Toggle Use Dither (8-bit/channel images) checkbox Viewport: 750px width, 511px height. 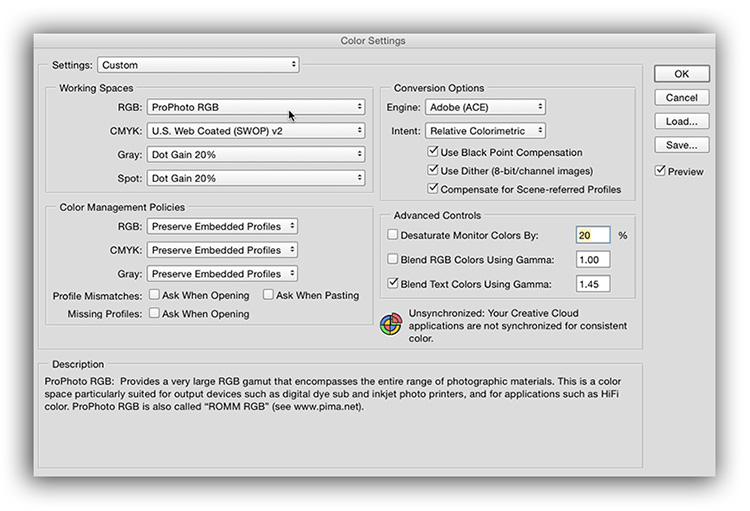(433, 170)
